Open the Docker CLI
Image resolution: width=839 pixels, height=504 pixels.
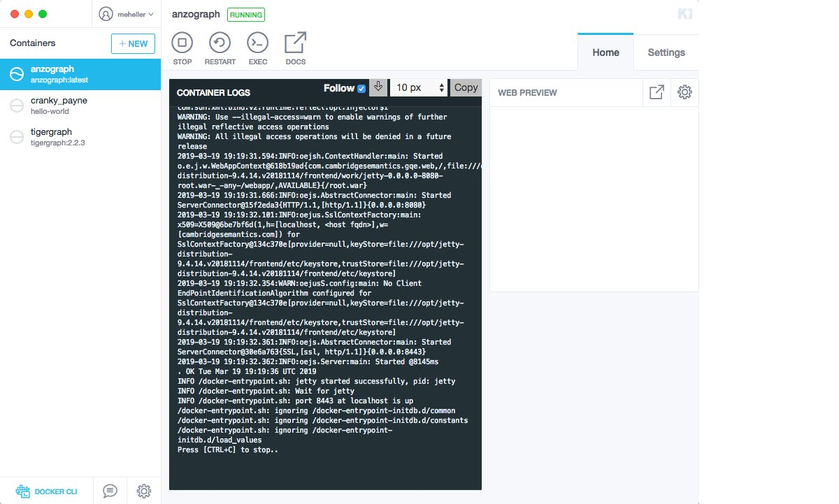pyautogui.click(x=46, y=491)
